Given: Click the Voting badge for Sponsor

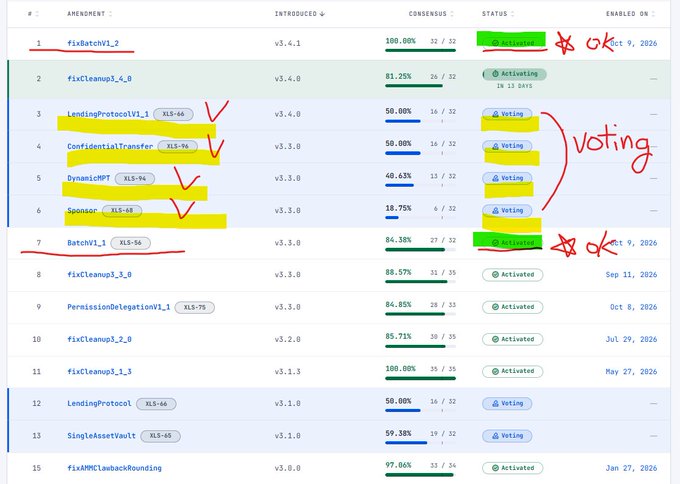Looking at the screenshot, I should click(507, 210).
